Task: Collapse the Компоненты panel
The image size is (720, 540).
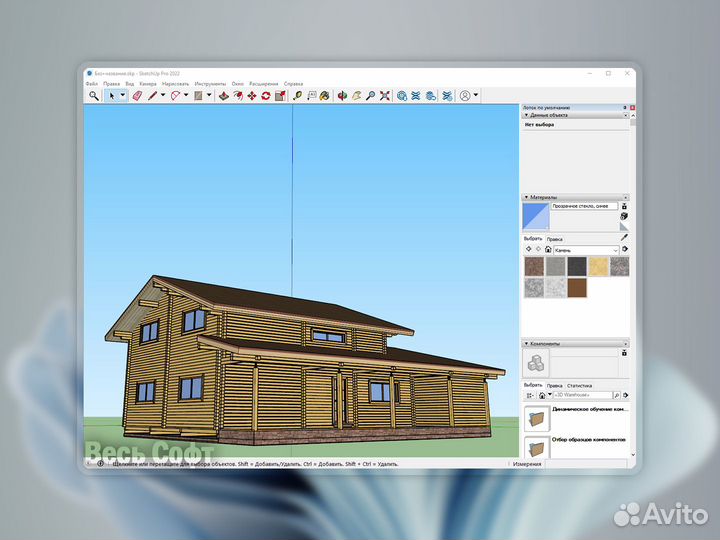Action: click(526, 343)
